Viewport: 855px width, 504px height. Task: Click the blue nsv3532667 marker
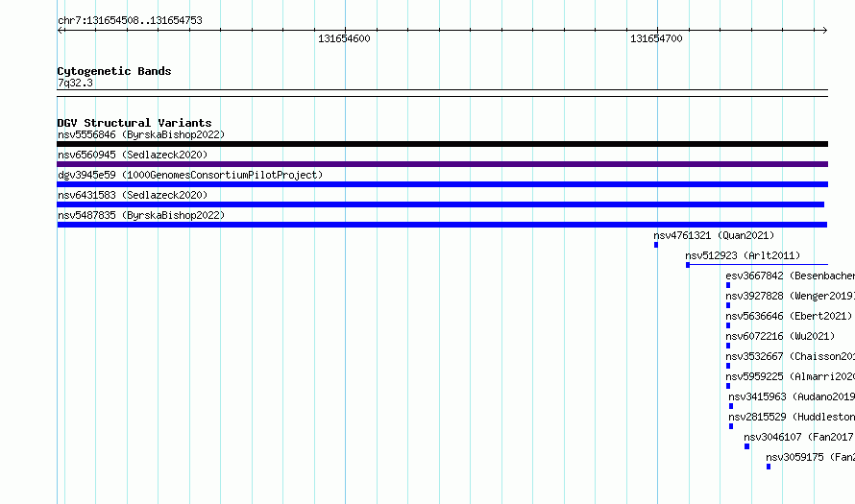[x=728, y=366]
